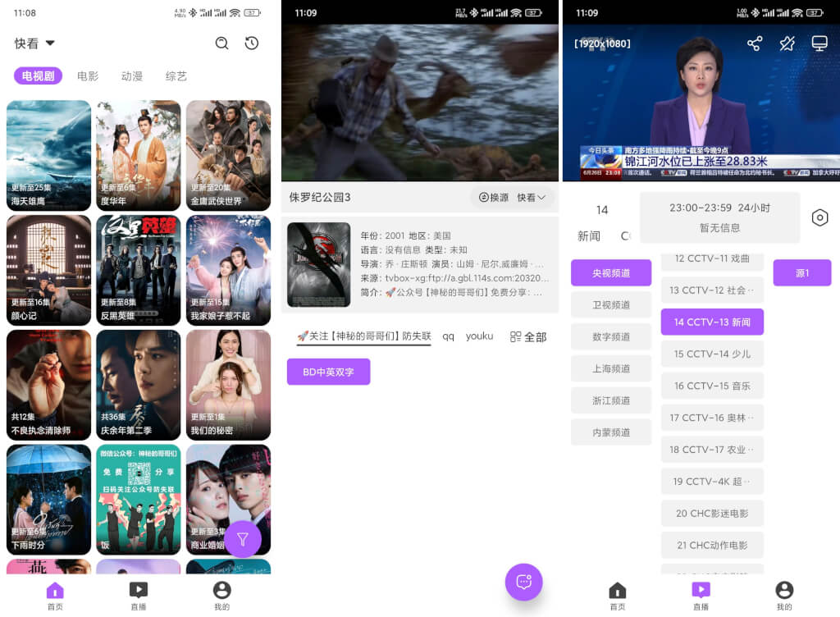Tap the Jurassic Park 3 poster thumbnail
840x617 pixels.
(319, 264)
